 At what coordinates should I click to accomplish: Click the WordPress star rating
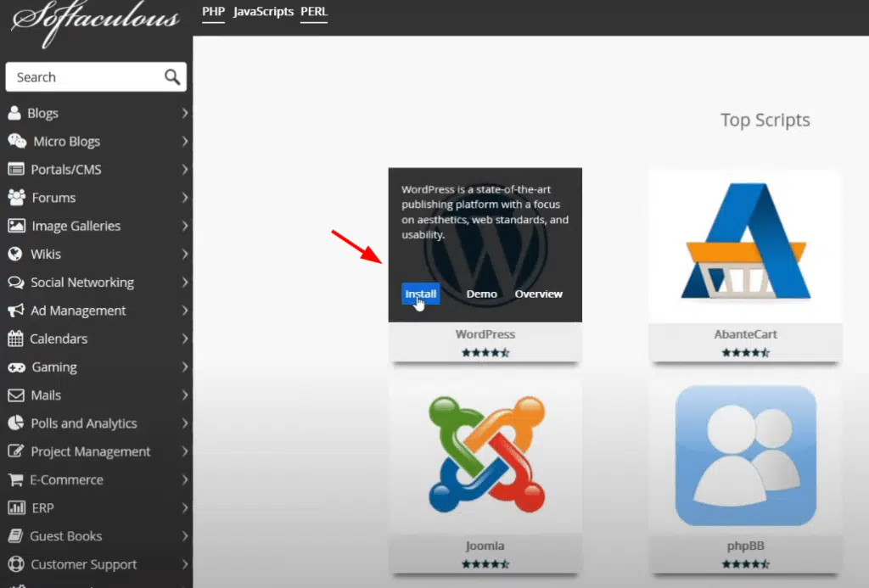(x=485, y=352)
